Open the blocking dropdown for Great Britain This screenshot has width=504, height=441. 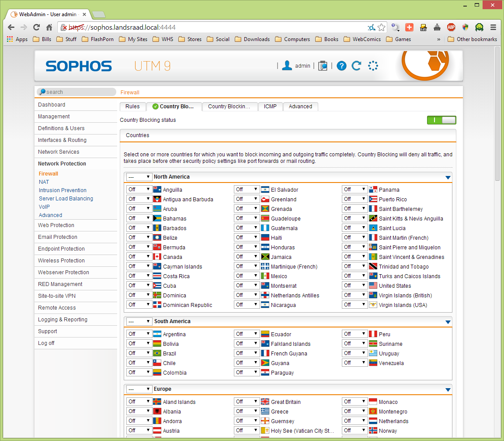coord(247,402)
